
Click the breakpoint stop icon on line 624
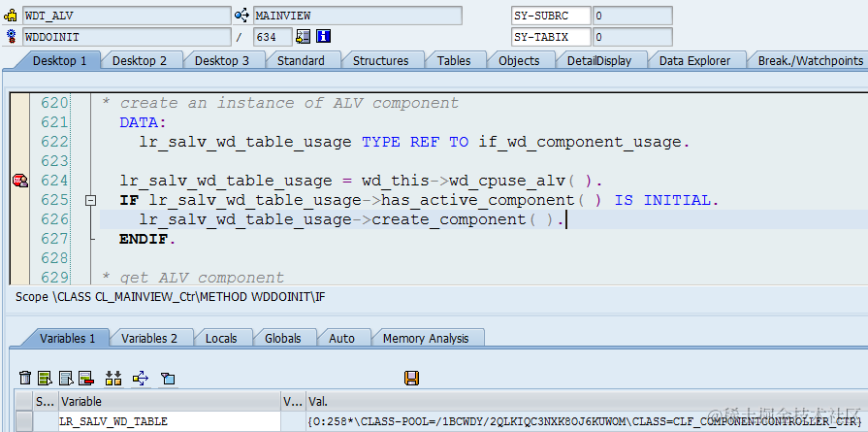coord(20,181)
